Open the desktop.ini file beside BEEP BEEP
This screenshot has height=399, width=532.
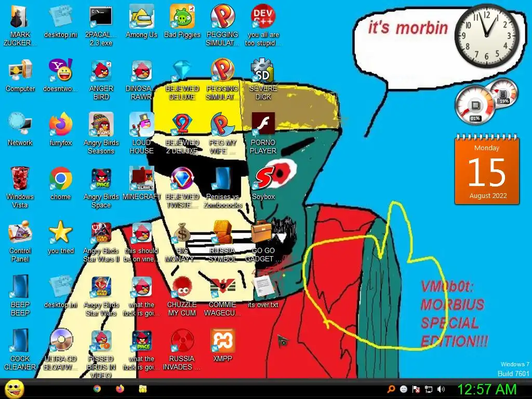(60, 287)
